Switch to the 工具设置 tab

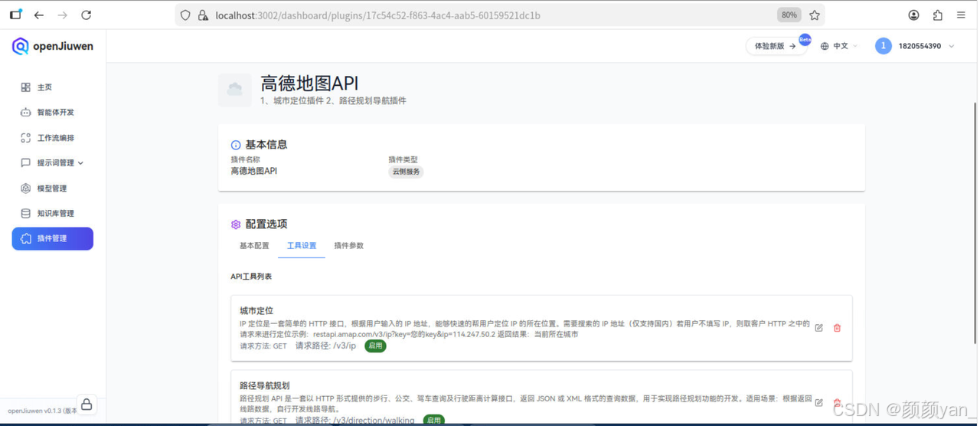302,246
